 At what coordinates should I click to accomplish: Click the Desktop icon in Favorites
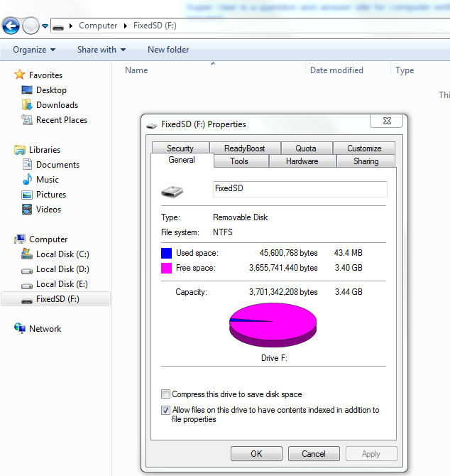[27, 90]
